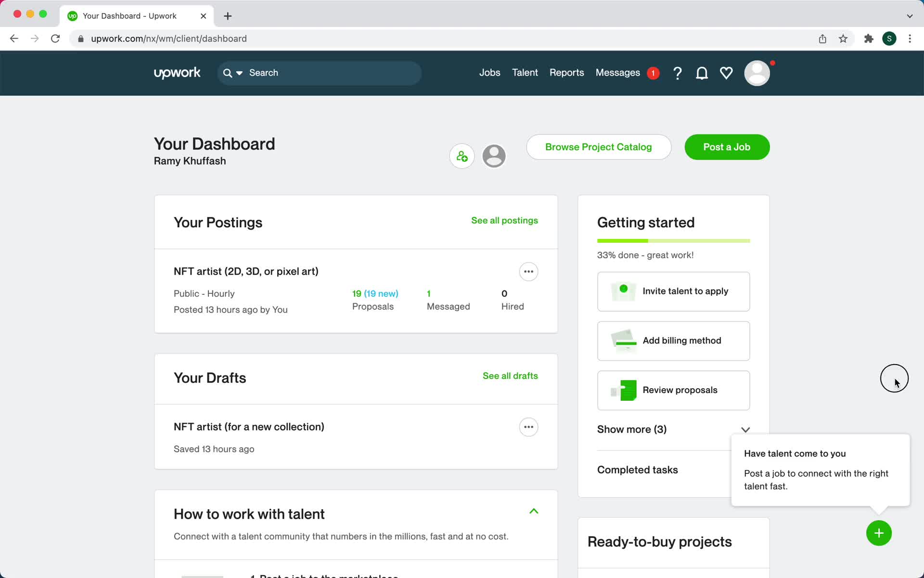
Task: Open the help question mark icon
Action: click(677, 73)
